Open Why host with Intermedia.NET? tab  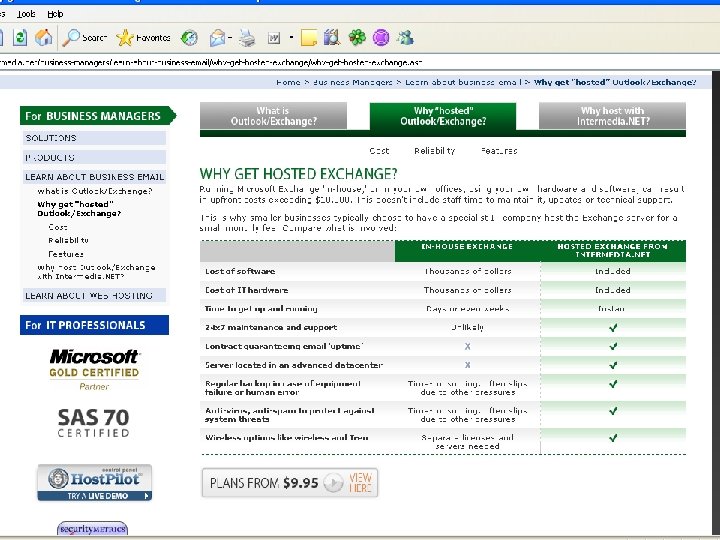coord(612,116)
